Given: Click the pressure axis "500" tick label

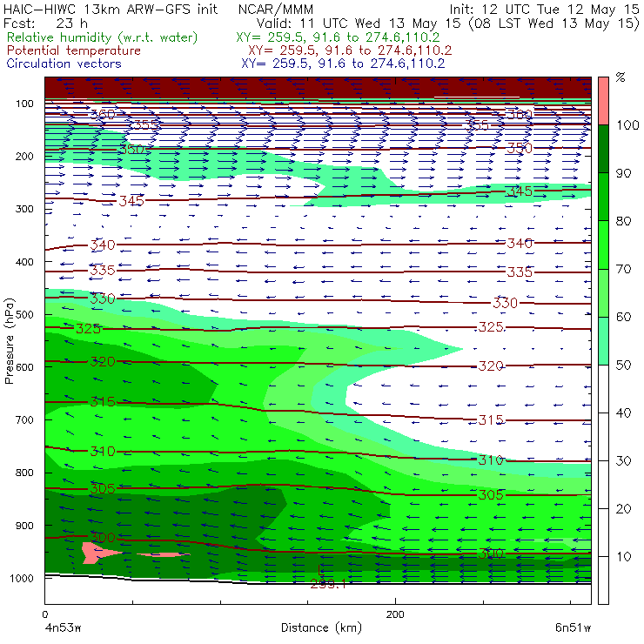Looking at the screenshot, I should pos(24,314).
